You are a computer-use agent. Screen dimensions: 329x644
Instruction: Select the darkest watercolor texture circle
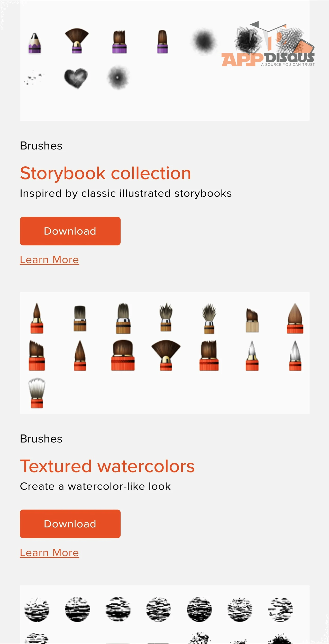click(x=199, y=609)
